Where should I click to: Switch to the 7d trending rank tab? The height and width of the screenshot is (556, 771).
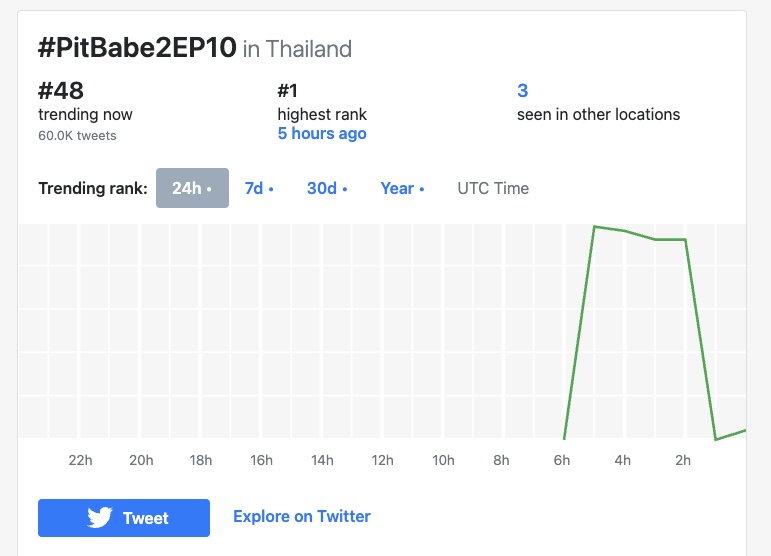[x=259, y=188]
